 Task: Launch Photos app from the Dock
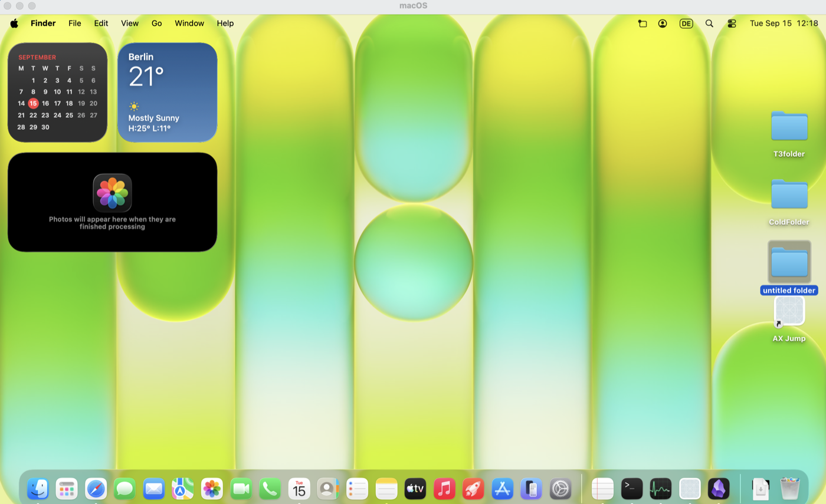point(212,489)
